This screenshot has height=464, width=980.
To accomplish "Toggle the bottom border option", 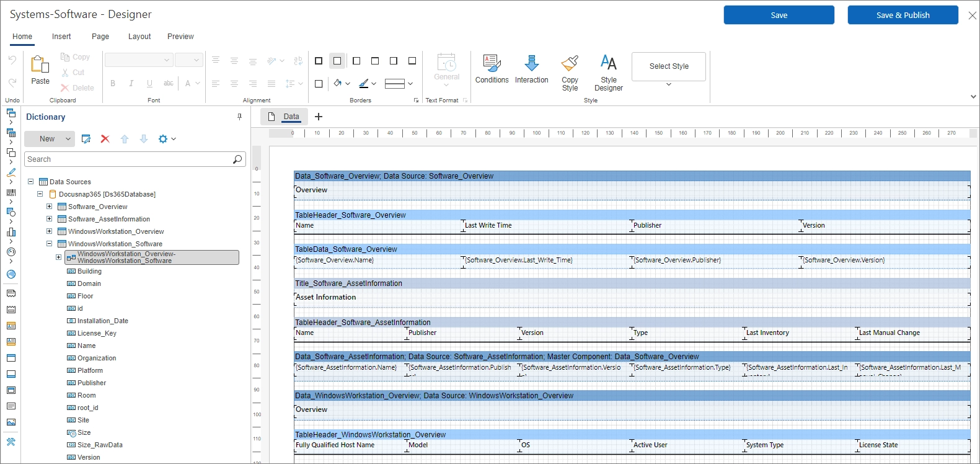I will click(412, 61).
